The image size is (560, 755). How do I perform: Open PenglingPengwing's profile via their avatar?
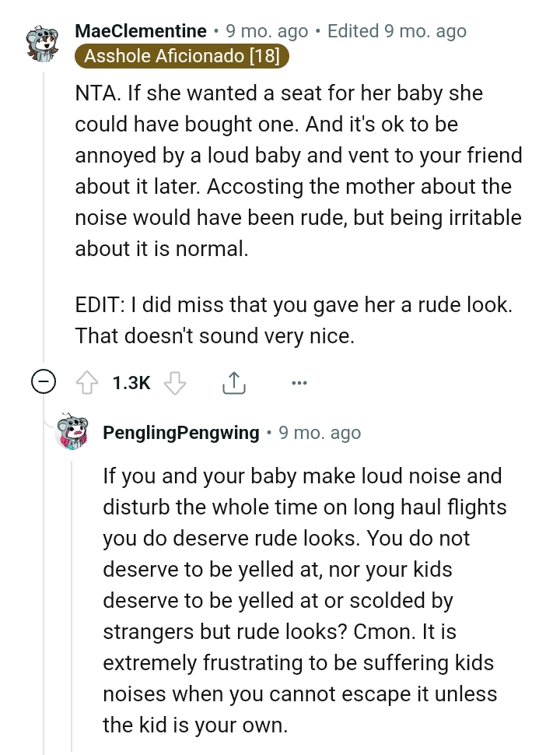point(74,433)
